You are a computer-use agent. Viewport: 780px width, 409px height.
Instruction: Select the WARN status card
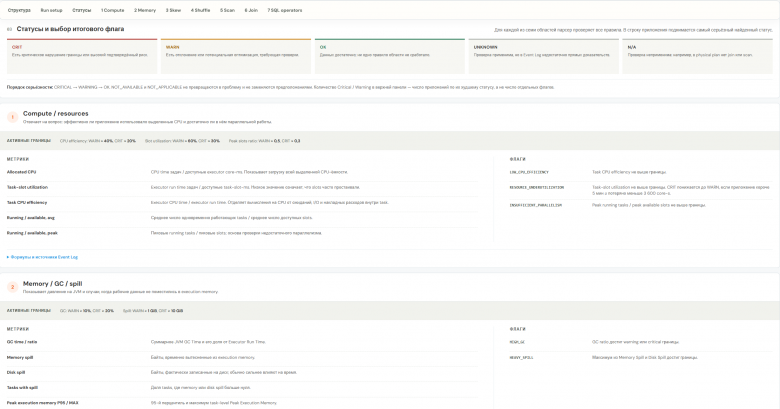pos(236,56)
